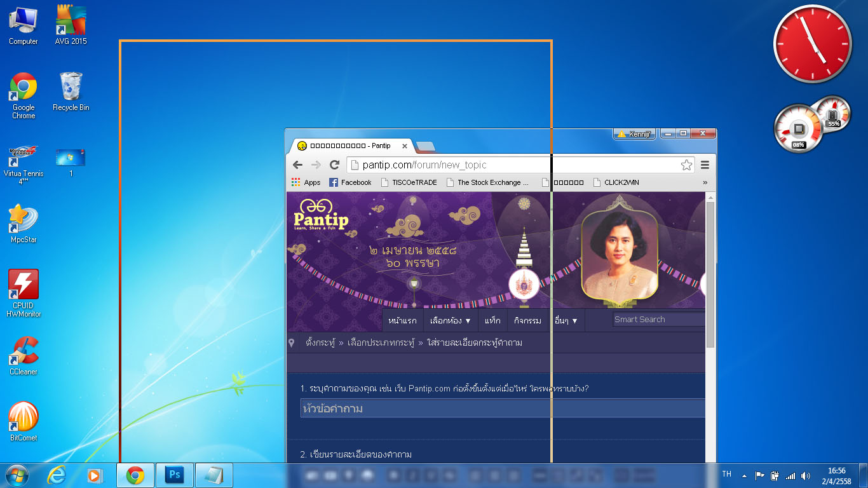Launch Internet Explorer from the taskbar
868x488 pixels.
57,475
